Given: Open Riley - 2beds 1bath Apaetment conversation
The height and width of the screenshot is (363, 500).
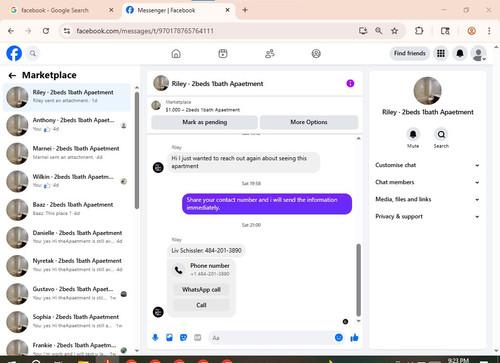Looking at the screenshot, I should click(x=67, y=97).
